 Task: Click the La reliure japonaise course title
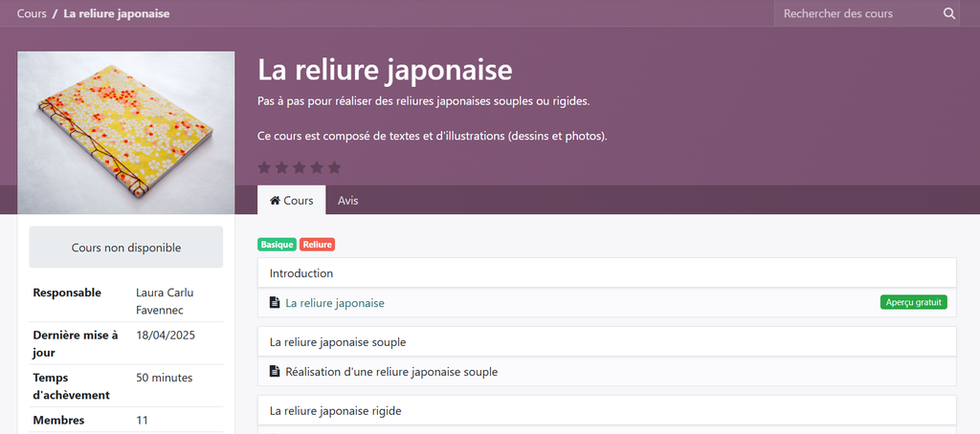(x=385, y=70)
